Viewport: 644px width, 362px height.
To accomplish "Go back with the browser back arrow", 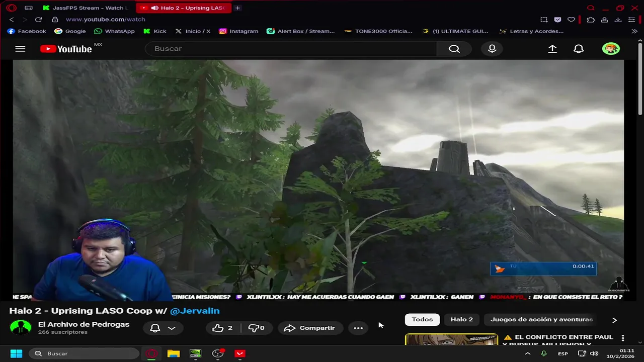I will pos(12,19).
